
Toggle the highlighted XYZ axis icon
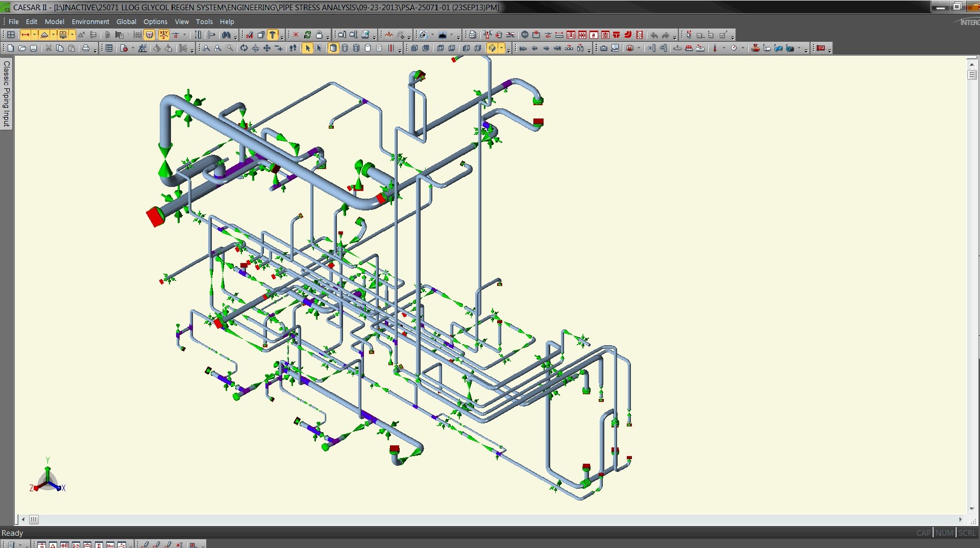click(x=163, y=35)
